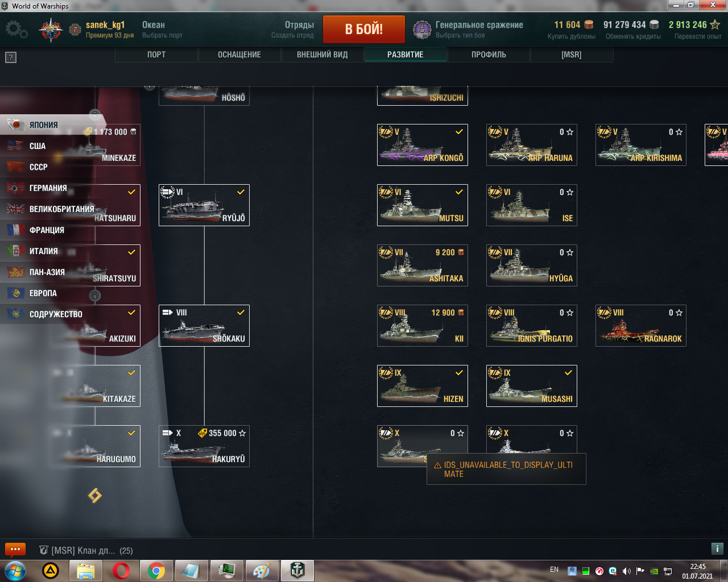Screen dimensions: 728x582
Task: Open the settings gear icon
Action: pos(15,30)
